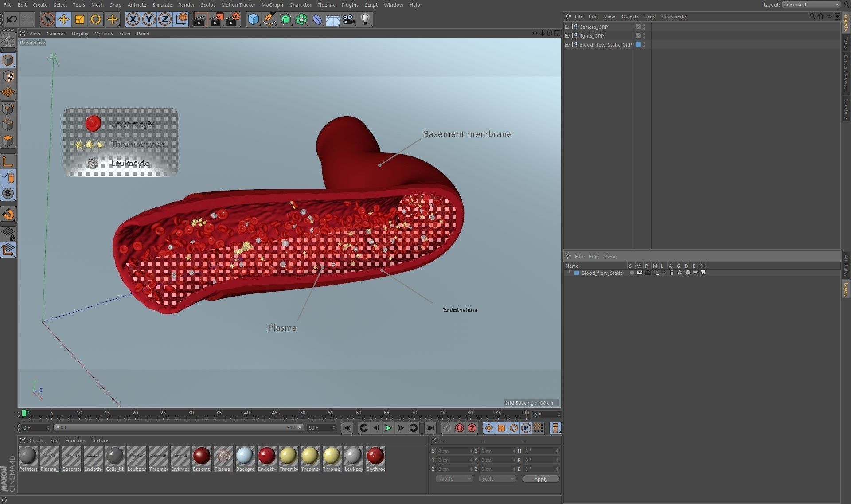Open the Simulate menu
This screenshot has height=504, width=851.
click(162, 5)
